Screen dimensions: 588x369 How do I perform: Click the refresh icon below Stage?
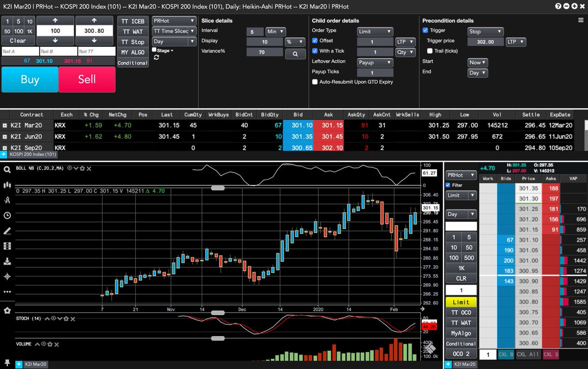156,57
